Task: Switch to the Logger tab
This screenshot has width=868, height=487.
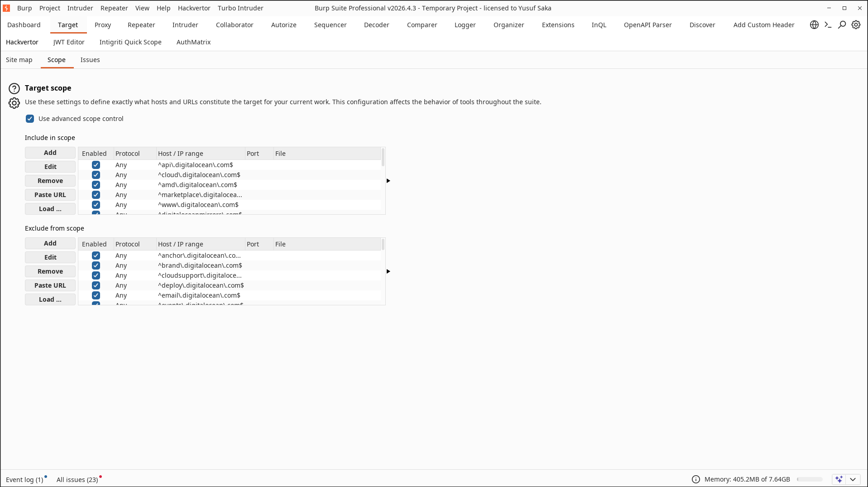Action: (x=465, y=25)
